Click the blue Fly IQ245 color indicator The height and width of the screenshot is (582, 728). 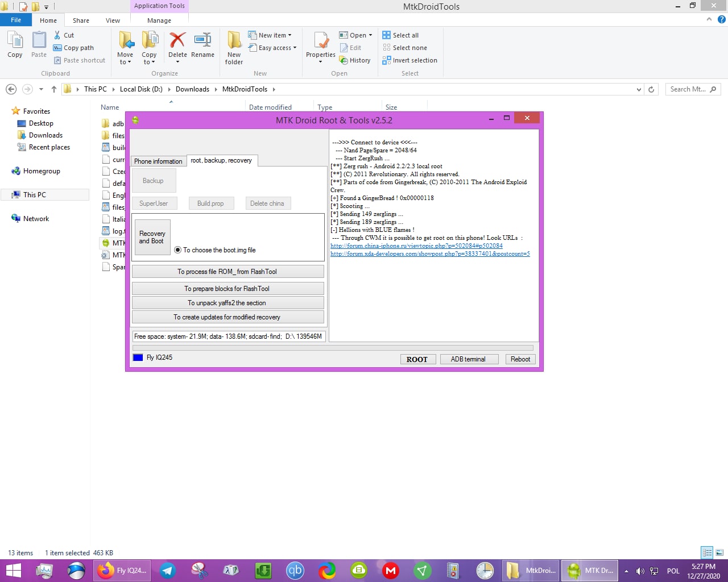(138, 357)
